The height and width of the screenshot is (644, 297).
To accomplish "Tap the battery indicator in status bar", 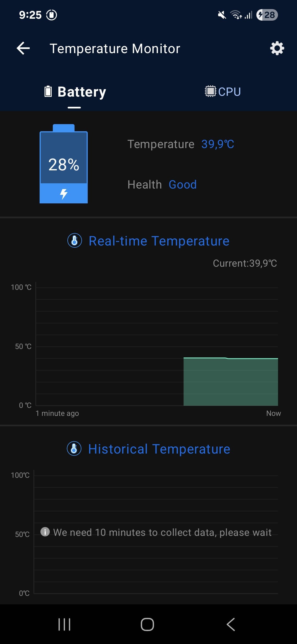I will coord(267,15).
